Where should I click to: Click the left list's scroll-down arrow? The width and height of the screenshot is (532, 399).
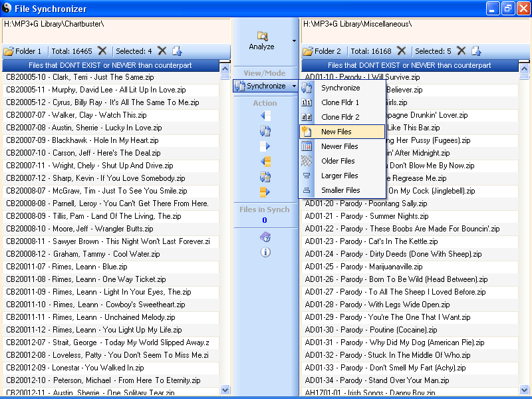[225, 390]
